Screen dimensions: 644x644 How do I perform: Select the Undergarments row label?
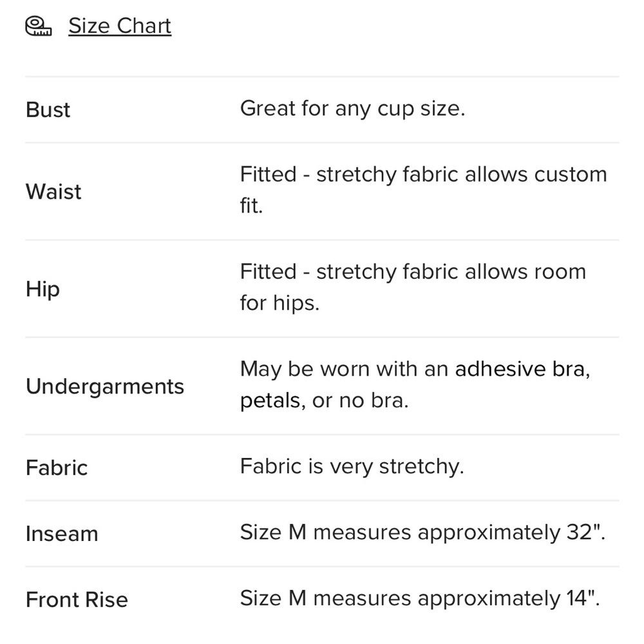[105, 386]
